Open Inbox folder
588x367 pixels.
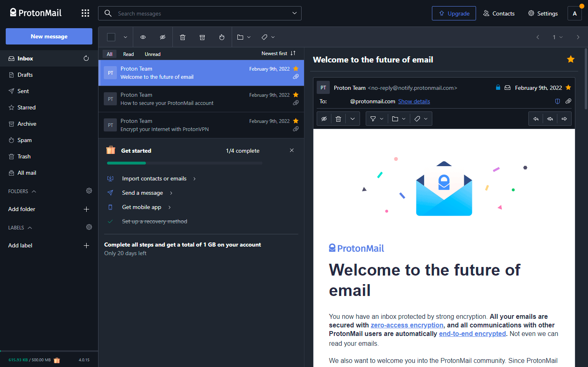click(x=49, y=58)
